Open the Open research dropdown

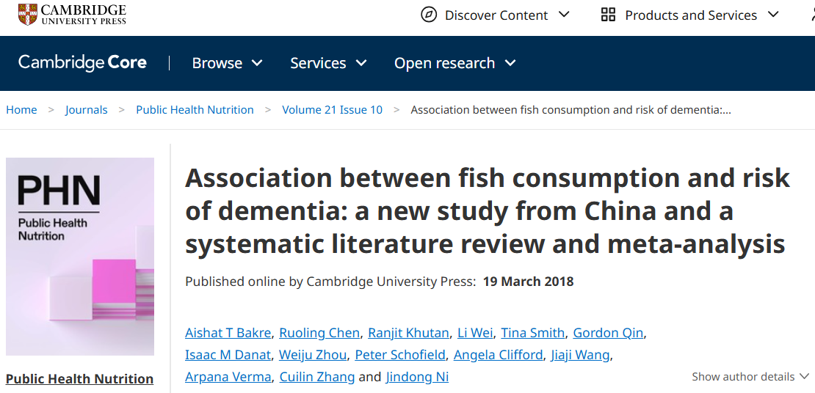455,63
